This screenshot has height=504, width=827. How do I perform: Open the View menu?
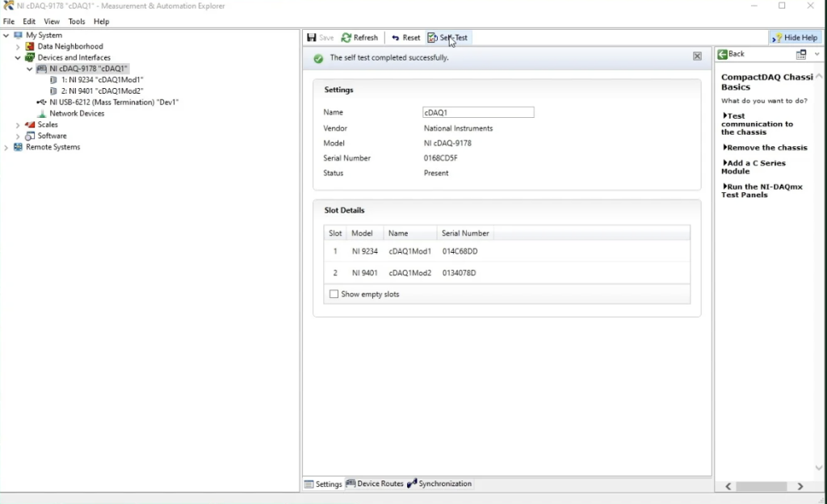52,22
